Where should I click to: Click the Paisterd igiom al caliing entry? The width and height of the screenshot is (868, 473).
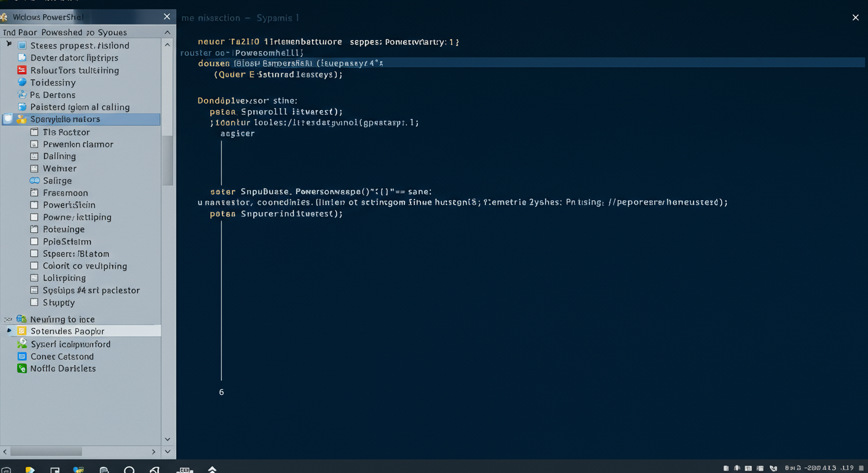[x=80, y=107]
